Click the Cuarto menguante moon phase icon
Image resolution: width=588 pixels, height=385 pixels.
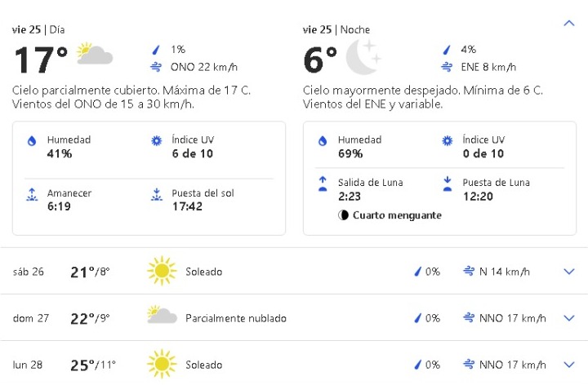pos(343,215)
